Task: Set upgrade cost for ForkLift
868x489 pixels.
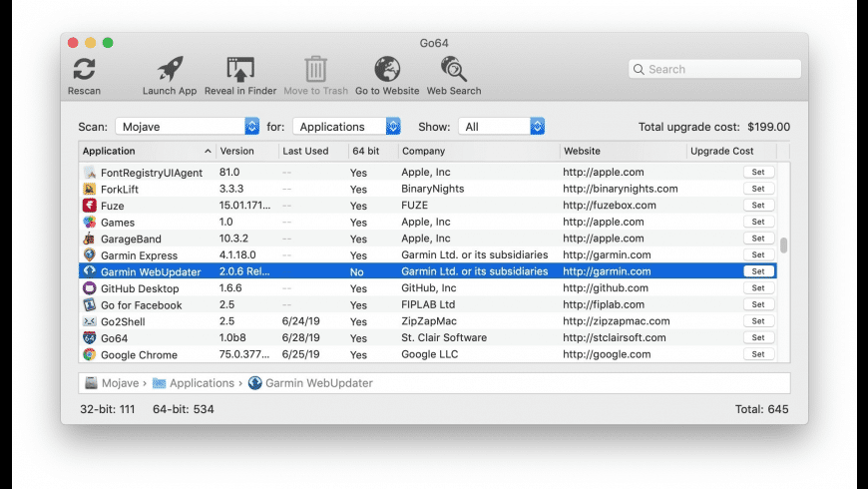Action: [x=758, y=189]
